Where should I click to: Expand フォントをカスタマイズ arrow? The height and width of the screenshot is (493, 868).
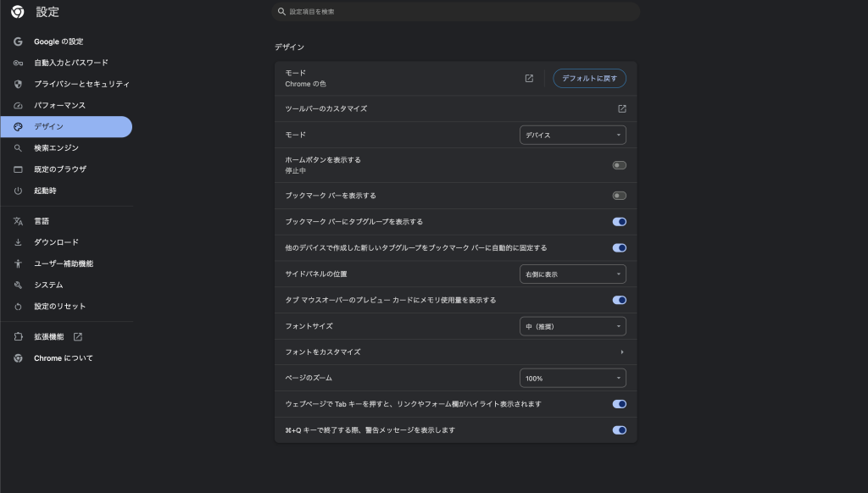point(621,352)
